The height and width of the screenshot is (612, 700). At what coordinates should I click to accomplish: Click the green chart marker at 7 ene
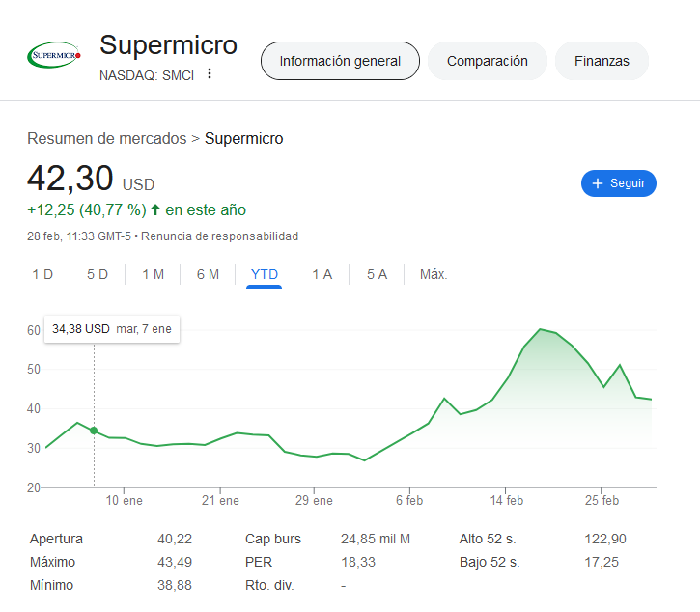[x=94, y=431]
